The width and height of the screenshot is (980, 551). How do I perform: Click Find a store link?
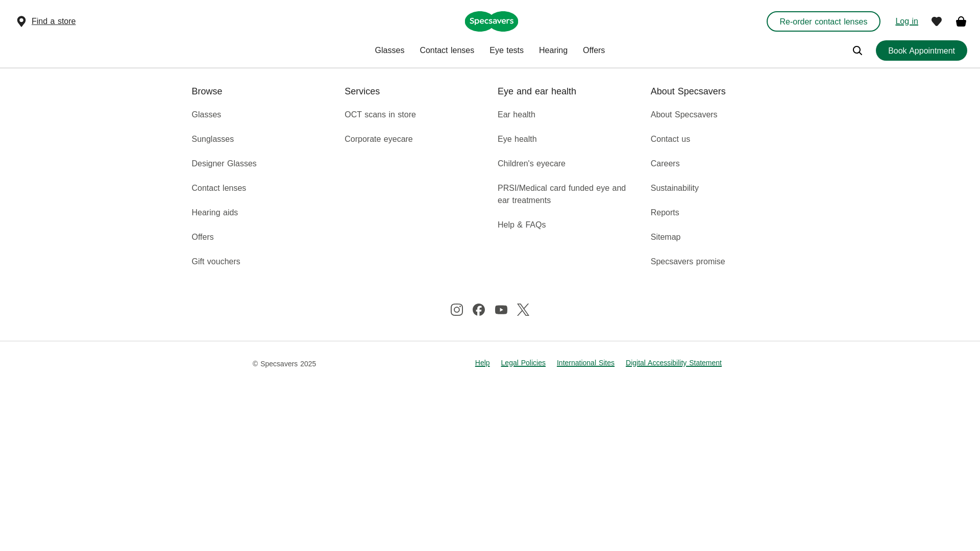pyautogui.click(x=53, y=21)
